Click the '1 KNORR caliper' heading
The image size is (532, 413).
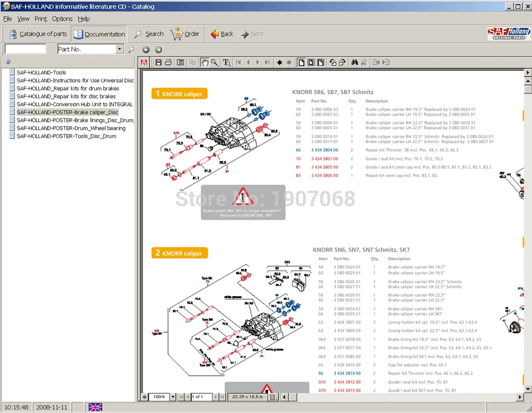(179, 94)
